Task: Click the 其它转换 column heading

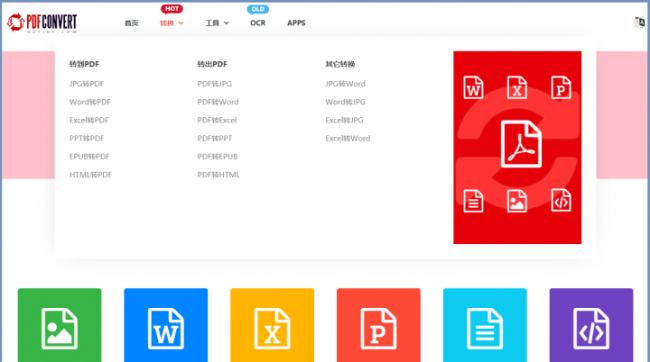Action: point(340,64)
